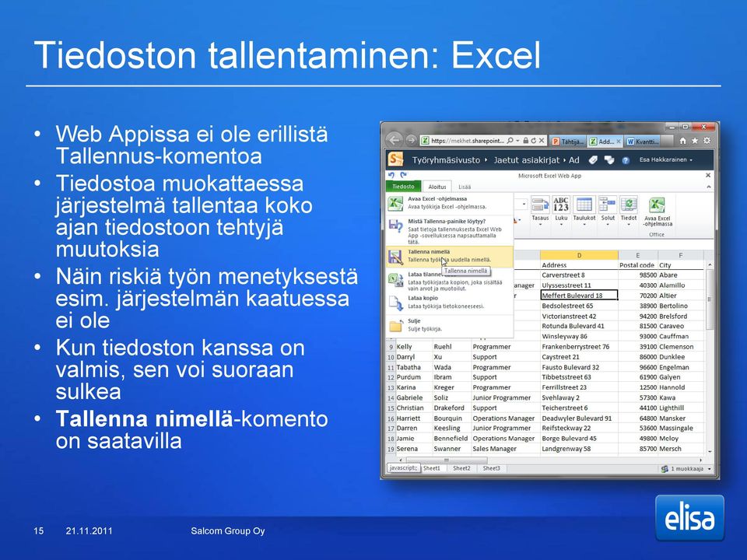Open the Tiedosto file tab
The image size is (747, 560).
point(403,187)
